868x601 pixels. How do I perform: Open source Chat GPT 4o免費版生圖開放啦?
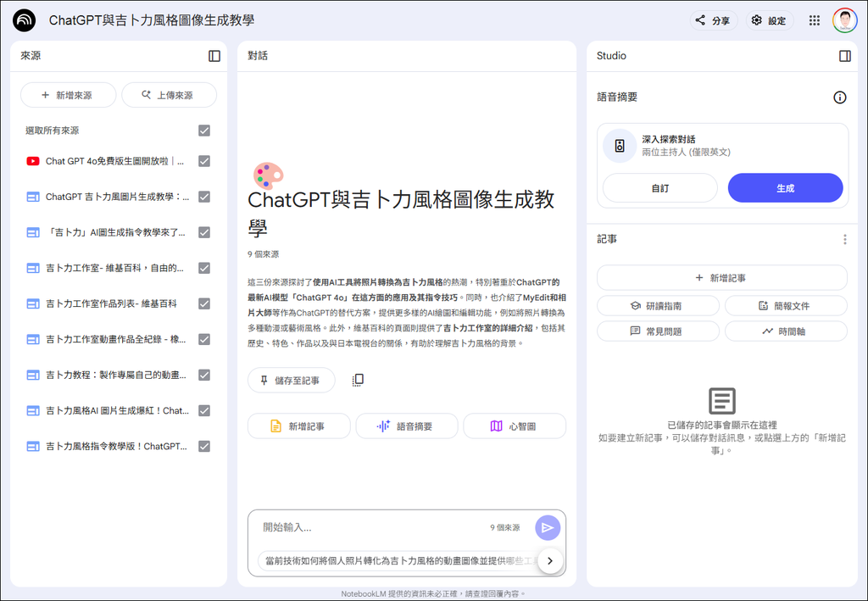coord(114,161)
